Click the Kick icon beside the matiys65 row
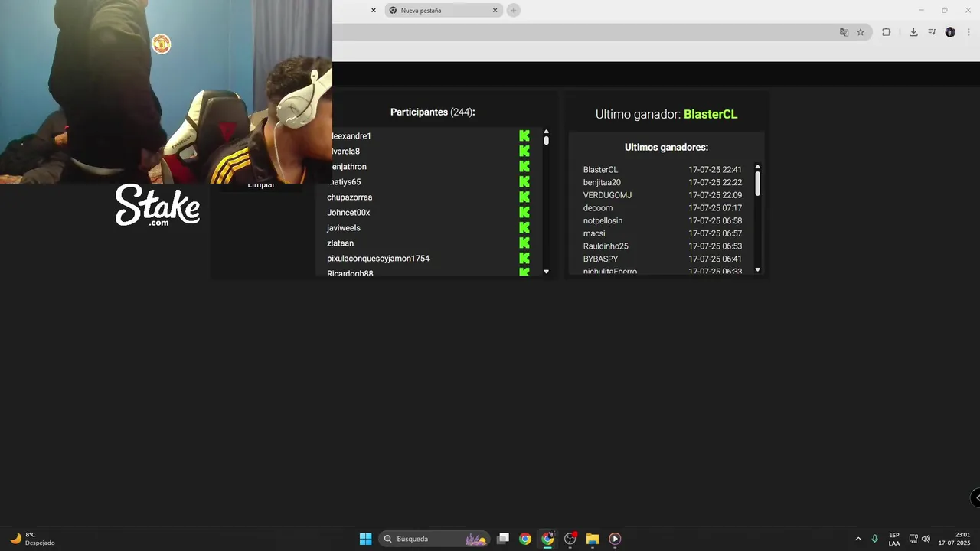This screenshot has height=551, width=980. (524, 181)
